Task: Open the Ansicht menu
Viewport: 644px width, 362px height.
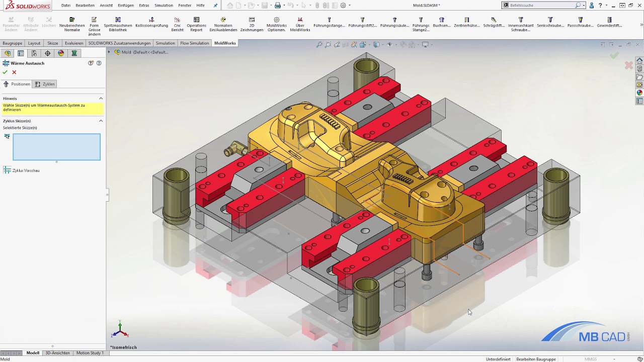Action: [x=106, y=5]
